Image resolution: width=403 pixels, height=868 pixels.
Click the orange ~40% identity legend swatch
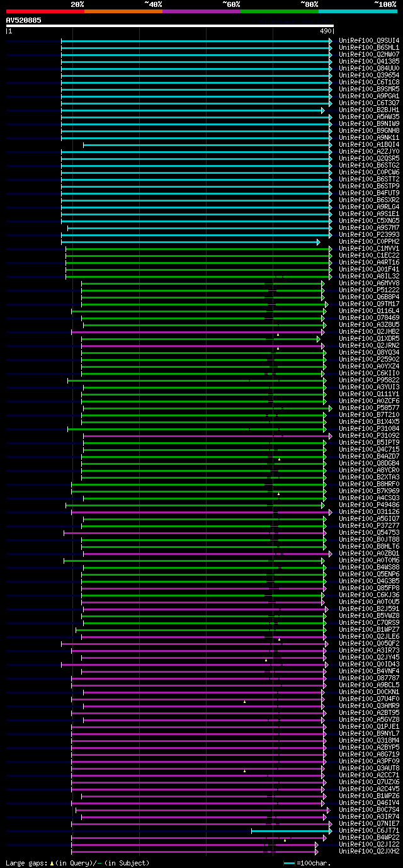[123, 11]
